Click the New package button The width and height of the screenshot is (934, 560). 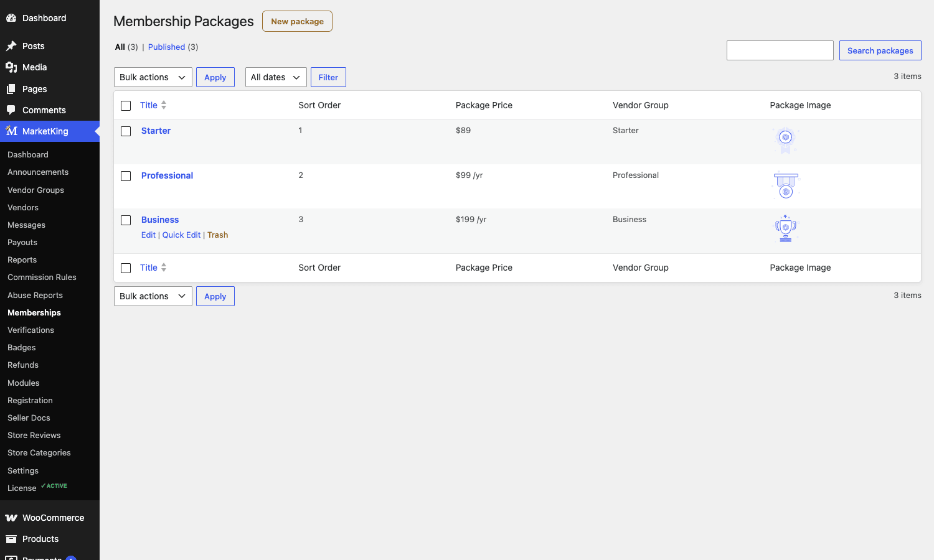click(297, 21)
